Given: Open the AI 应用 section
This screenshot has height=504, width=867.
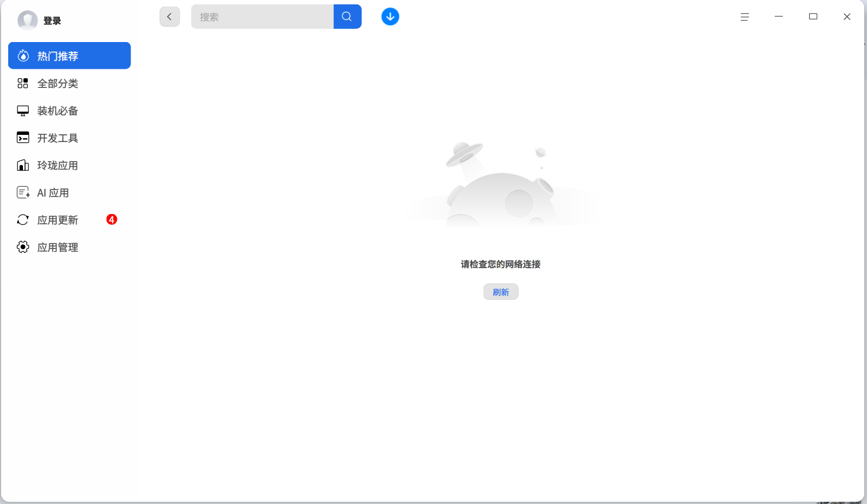Looking at the screenshot, I should click(69, 192).
